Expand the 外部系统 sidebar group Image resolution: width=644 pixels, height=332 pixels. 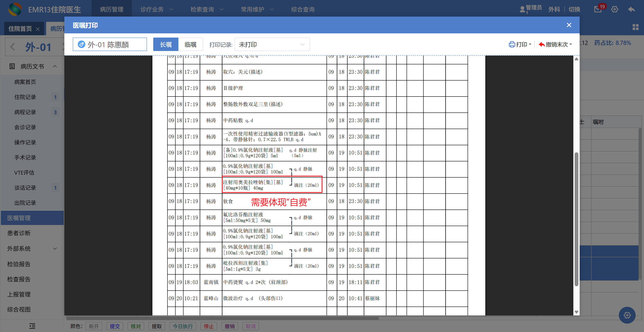pyautogui.click(x=55, y=248)
